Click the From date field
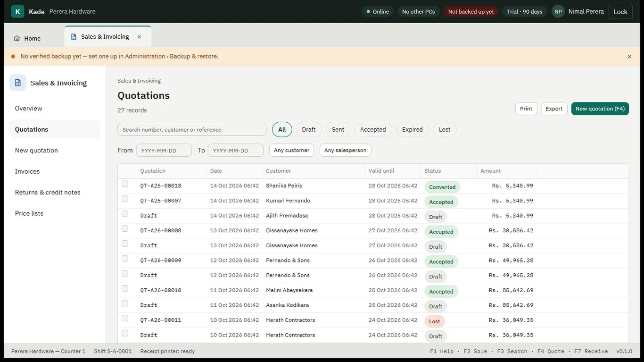Screen dimensions: 644x362 164,150
